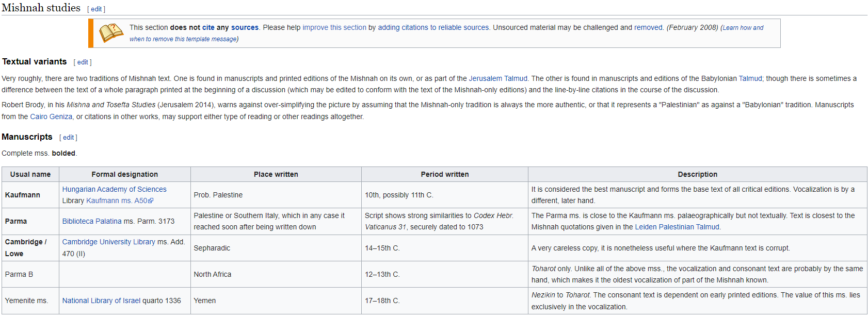Click the 'Formal designation' column header
868x317 pixels.
click(x=125, y=175)
